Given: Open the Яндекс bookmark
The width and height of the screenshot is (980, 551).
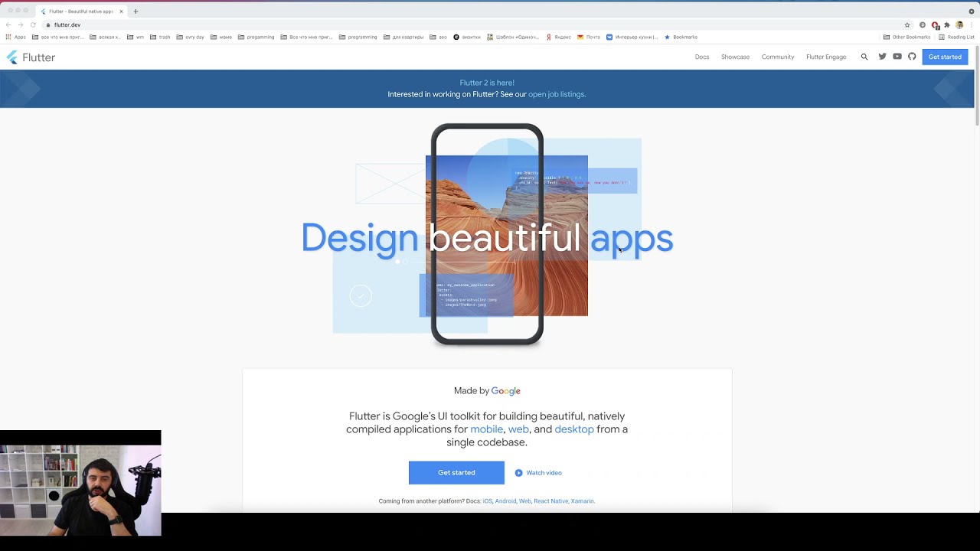Looking at the screenshot, I should [558, 37].
